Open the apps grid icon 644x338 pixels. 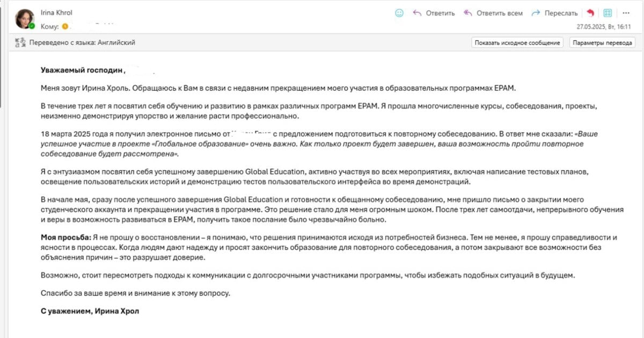[608, 13]
